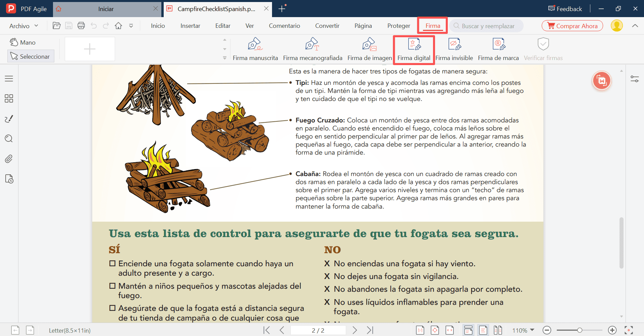The width and height of the screenshot is (644, 336).
Task: Activate the Seleccionar tool button
Action: [x=31, y=56]
